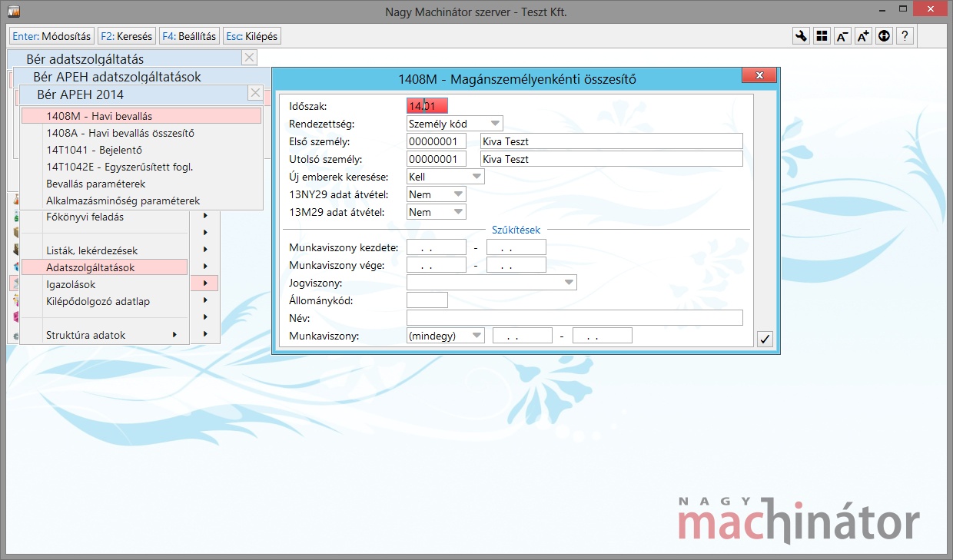Confirm the form with the checkmark button
This screenshot has width=953, height=560.
tap(765, 339)
